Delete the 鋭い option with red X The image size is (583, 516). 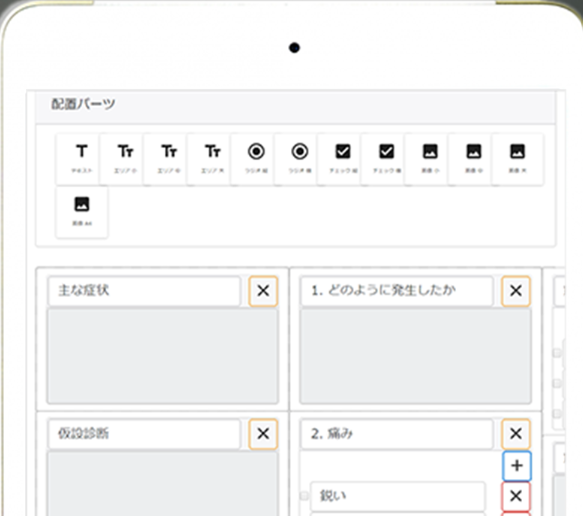[x=516, y=496]
